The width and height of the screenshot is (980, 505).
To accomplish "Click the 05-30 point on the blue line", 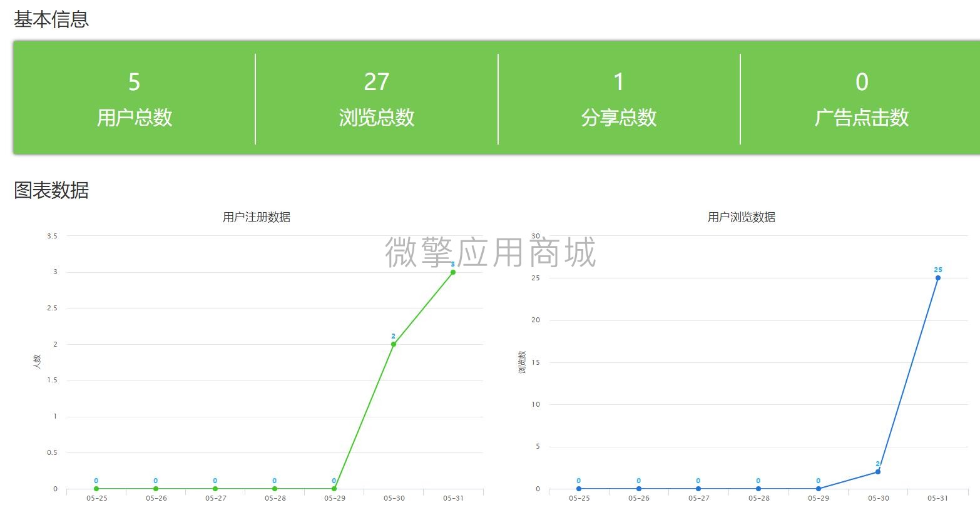I will pyautogui.click(x=878, y=472).
